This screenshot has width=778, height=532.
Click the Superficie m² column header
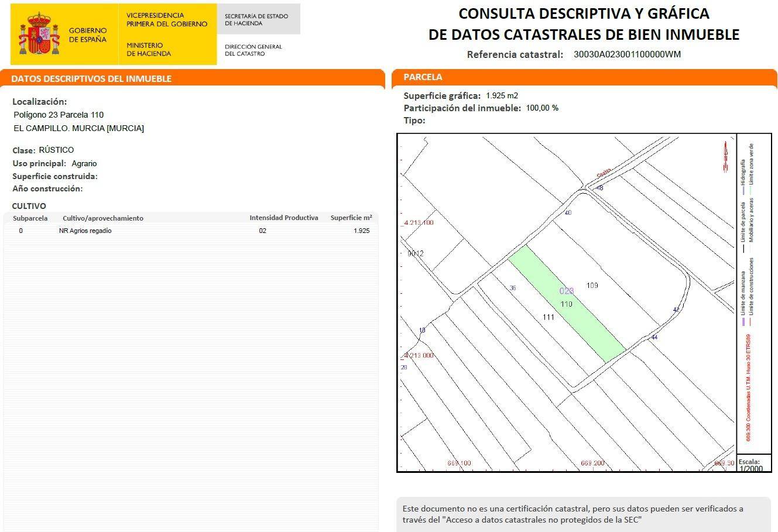(351, 218)
